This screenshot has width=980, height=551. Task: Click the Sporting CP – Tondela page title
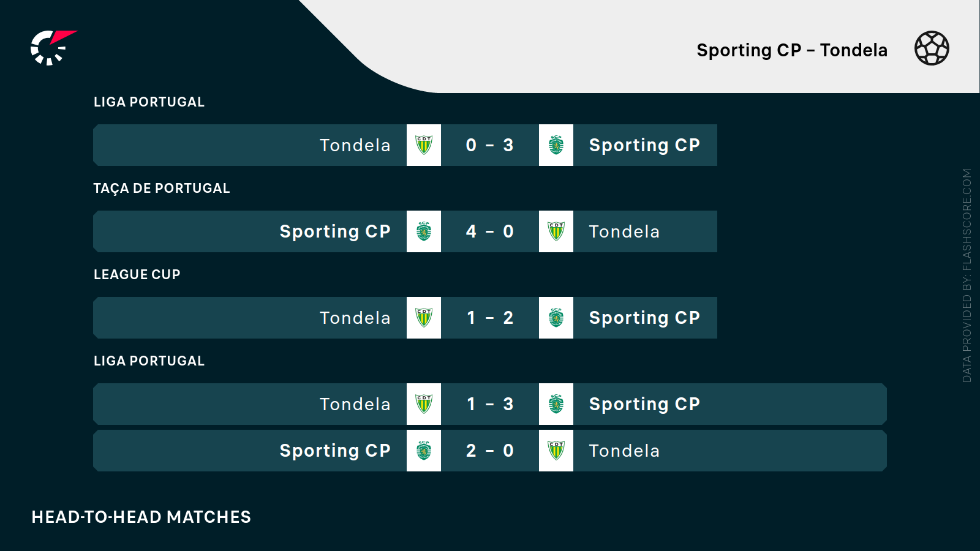(792, 50)
